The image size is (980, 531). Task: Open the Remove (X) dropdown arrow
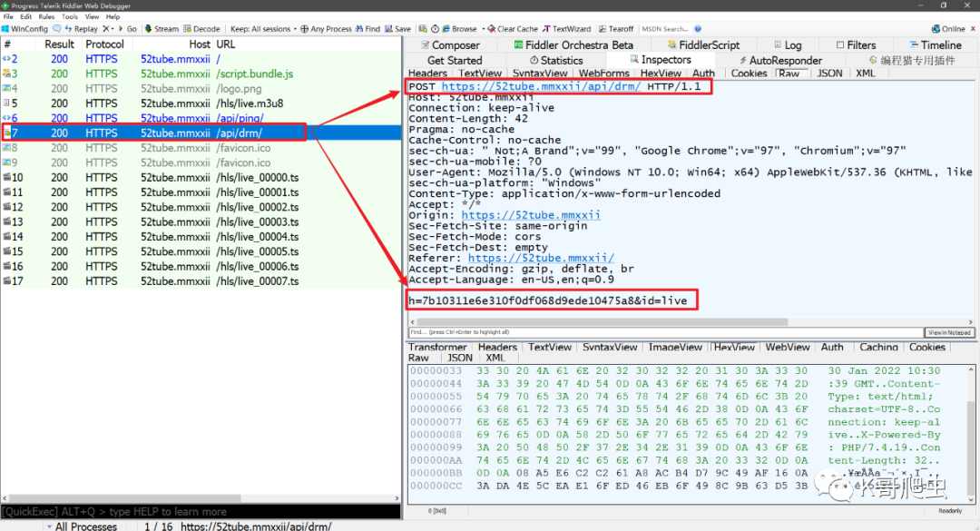click(111, 29)
